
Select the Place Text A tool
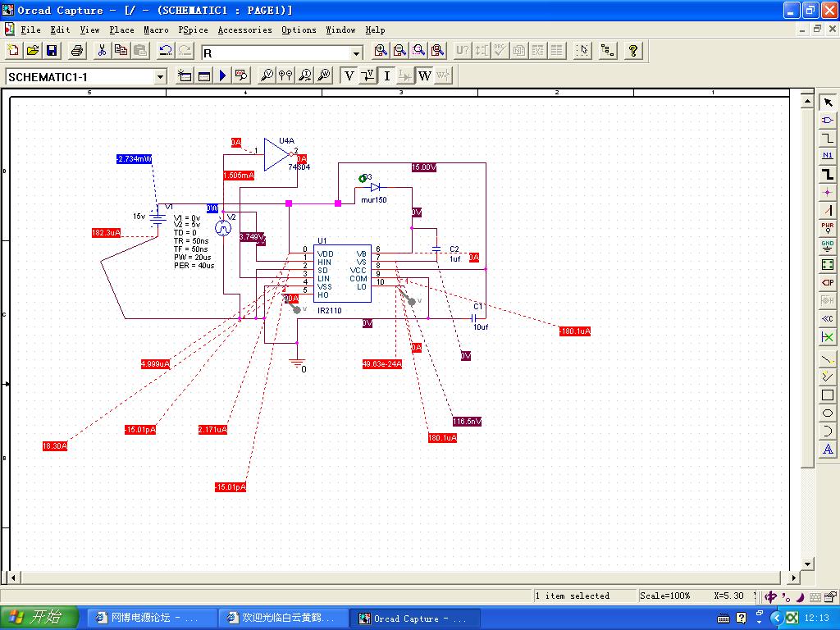tap(828, 449)
